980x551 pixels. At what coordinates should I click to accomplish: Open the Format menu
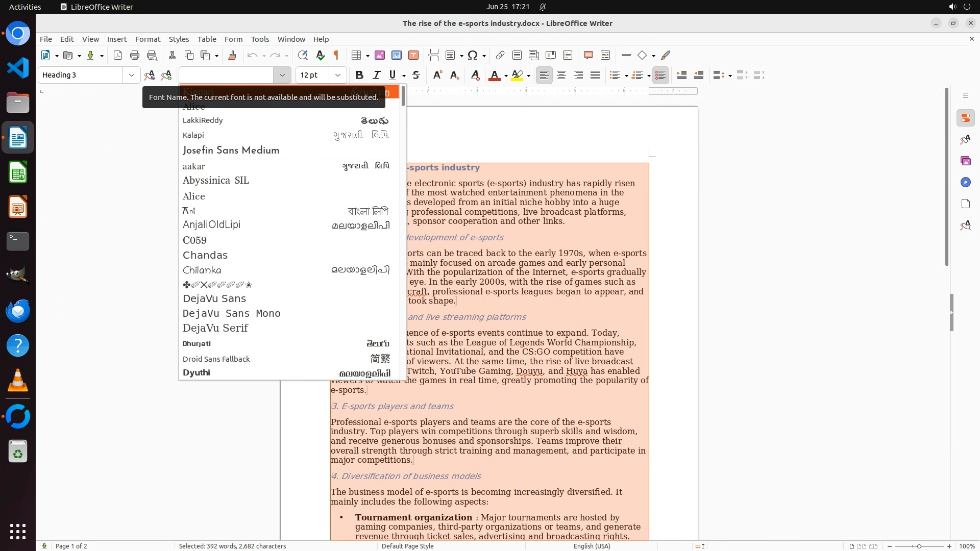[148, 39]
